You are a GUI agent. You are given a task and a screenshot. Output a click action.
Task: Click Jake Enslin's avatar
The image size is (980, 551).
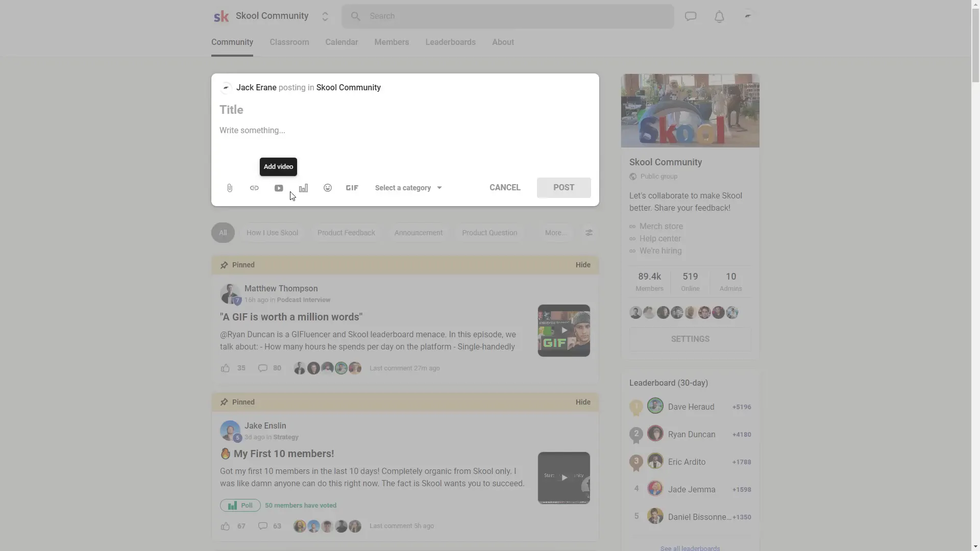(230, 431)
